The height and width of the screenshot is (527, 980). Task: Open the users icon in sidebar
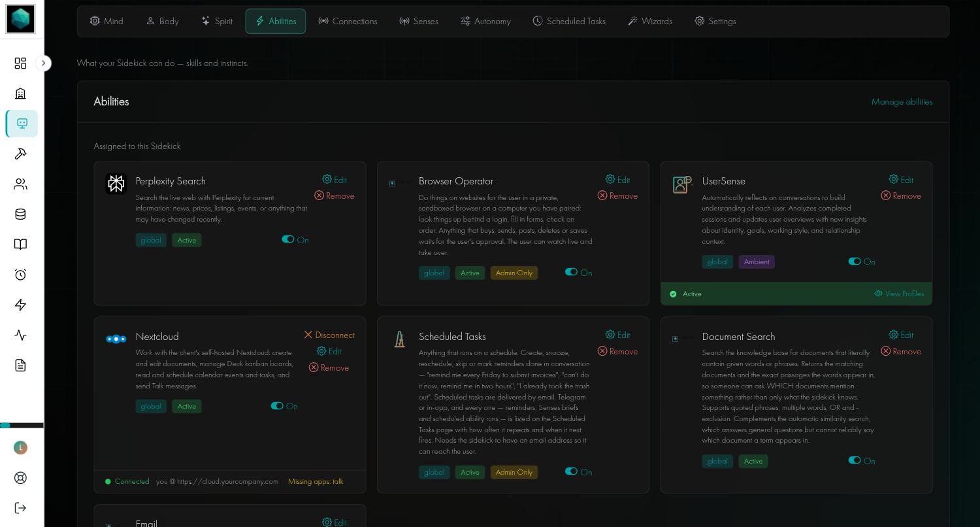tap(20, 184)
